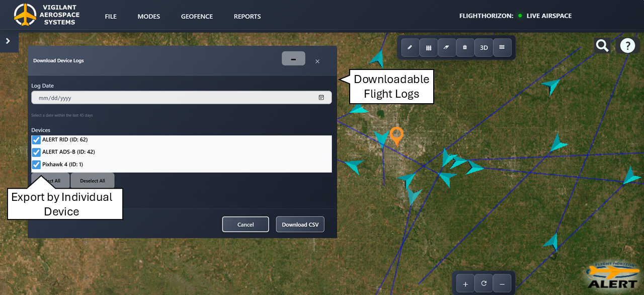
Task: Switch to 3D map view
Action: point(484,47)
